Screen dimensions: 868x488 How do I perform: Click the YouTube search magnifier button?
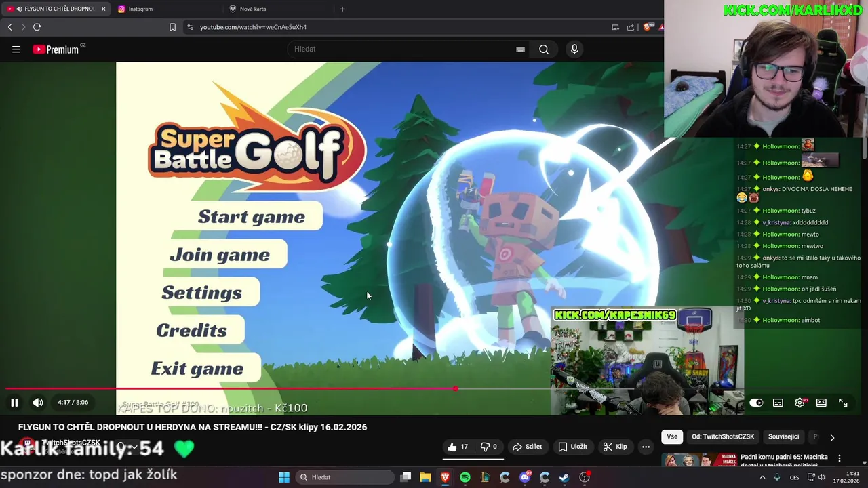pyautogui.click(x=544, y=49)
